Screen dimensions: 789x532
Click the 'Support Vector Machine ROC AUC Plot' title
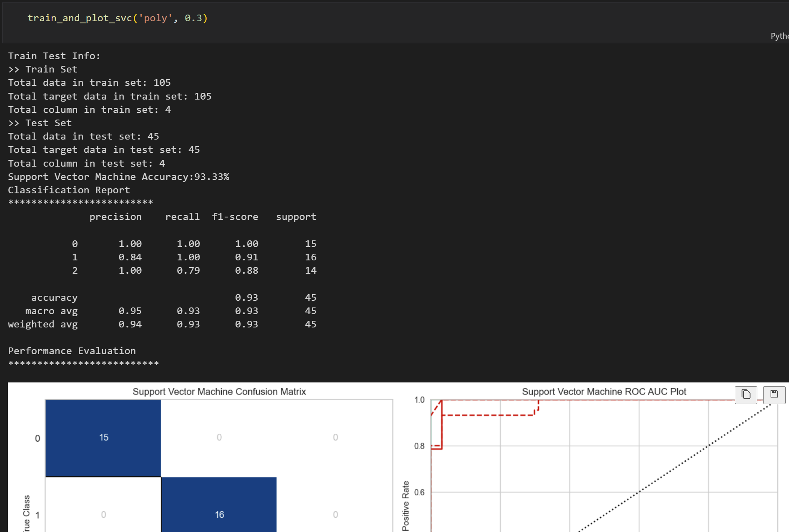604,392
